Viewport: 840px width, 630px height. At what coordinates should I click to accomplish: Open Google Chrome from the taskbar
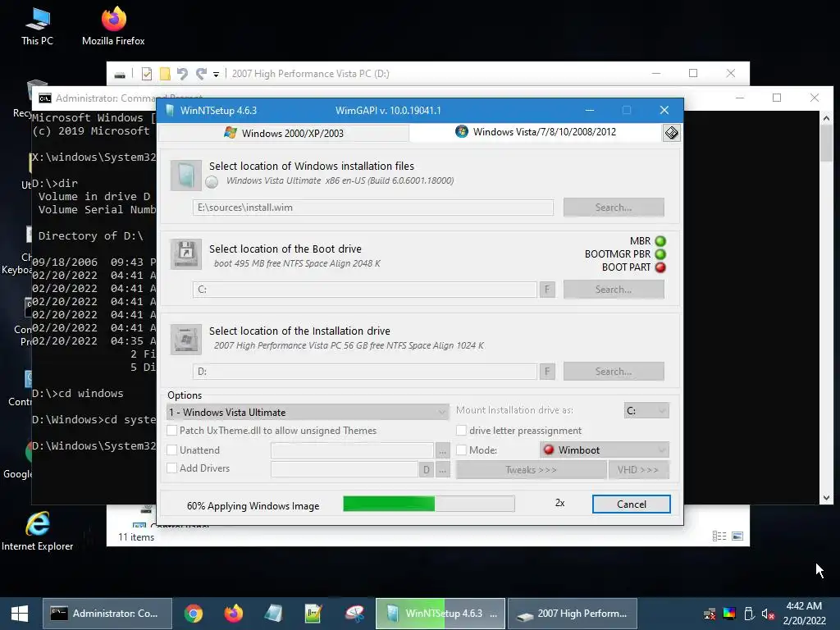pyautogui.click(x=194, y=614)
